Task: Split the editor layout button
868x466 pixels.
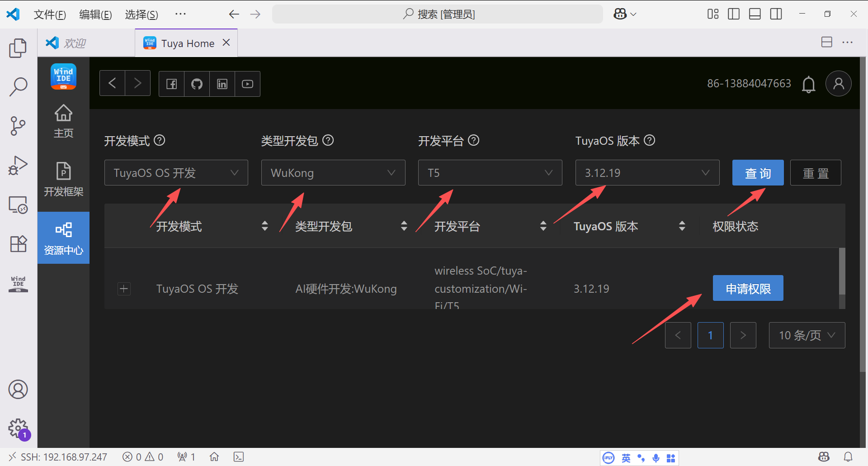Action: click(827, 42)
